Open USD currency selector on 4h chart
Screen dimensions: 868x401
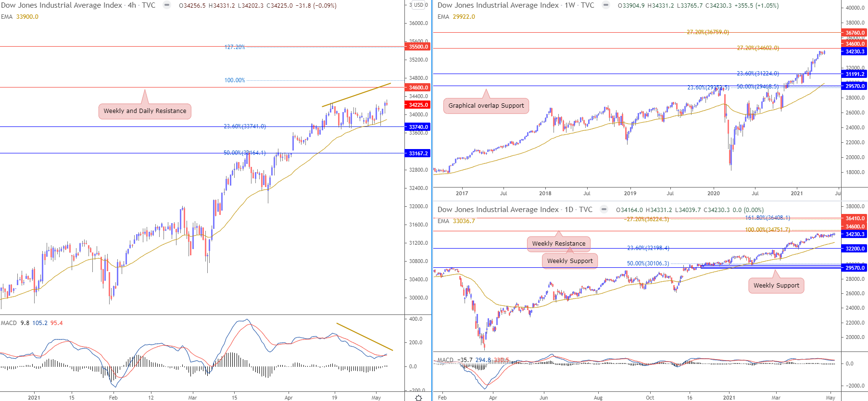coord(419,5)
